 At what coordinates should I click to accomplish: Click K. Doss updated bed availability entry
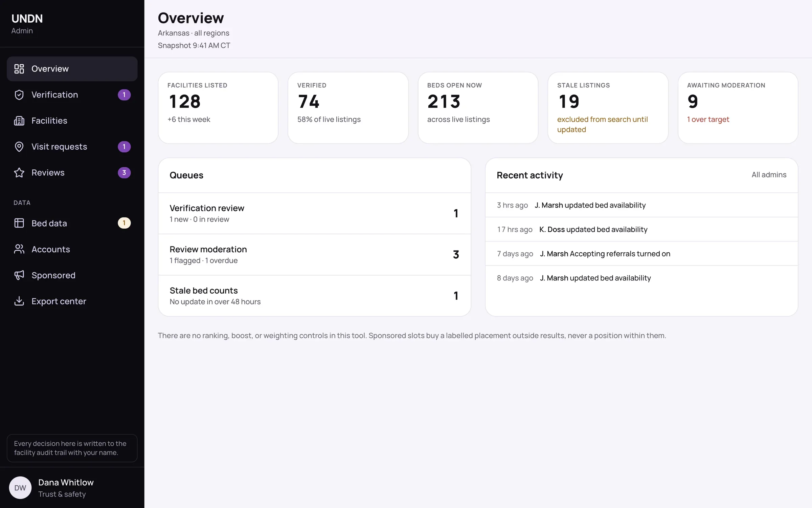point(641,230)
